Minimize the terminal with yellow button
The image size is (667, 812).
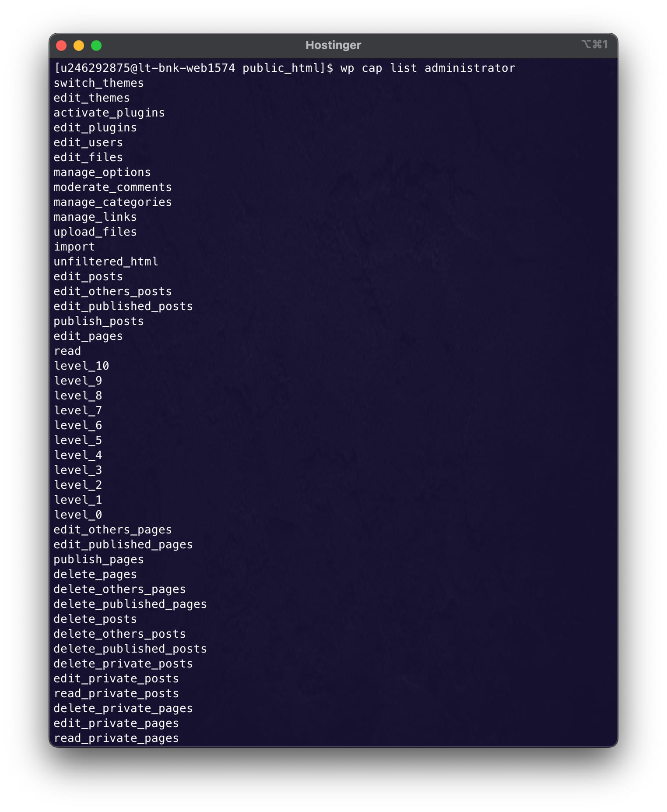pos(79,46)
